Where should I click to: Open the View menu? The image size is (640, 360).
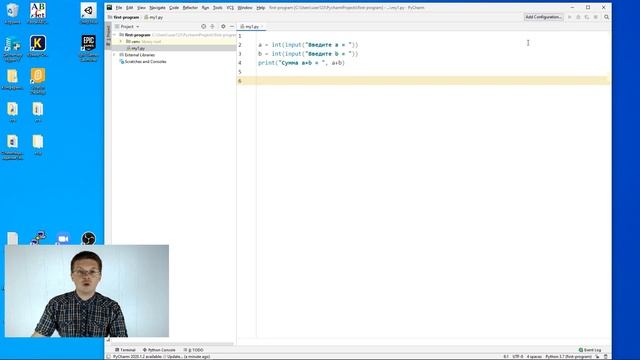point(141,8)
